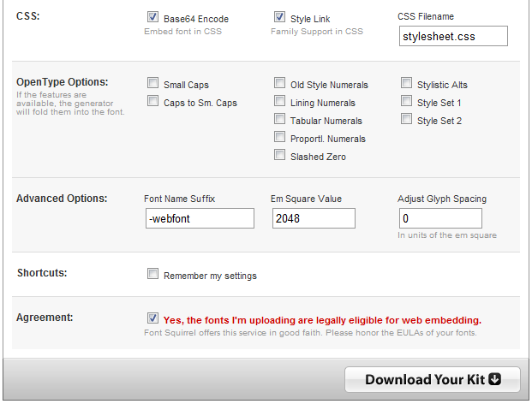Click the CSS Filename text field
The width and height of the screenshot is (532, 404).
(x=453, y=36)
